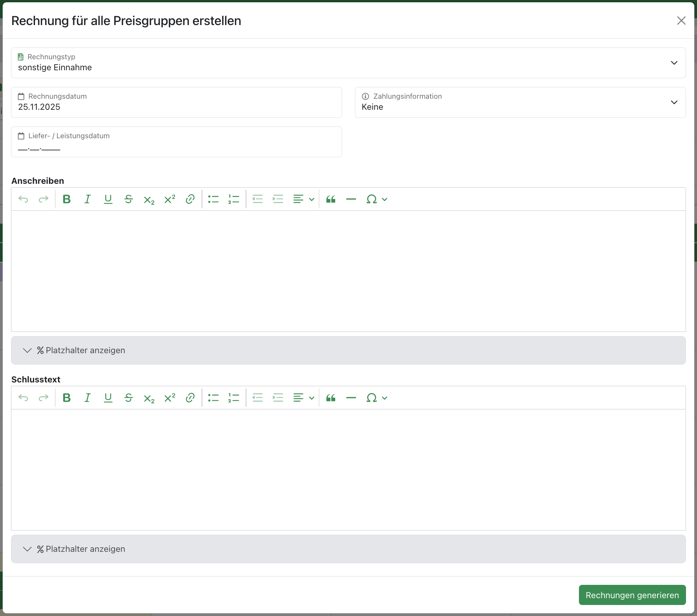Add numbered list in Schlusstext editor
Viewport: 697px width, 616px height.
tap(233, 398)
